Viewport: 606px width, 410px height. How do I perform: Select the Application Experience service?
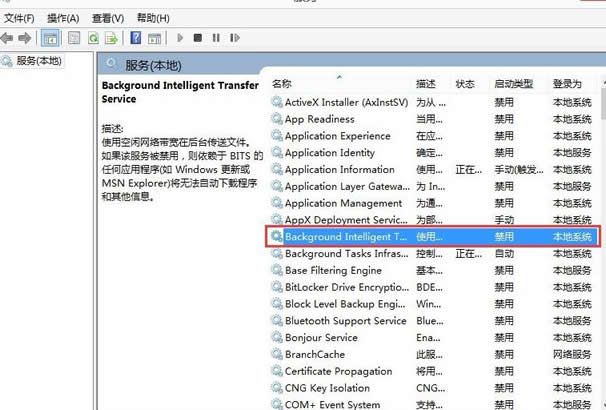(x=431, y=136)
